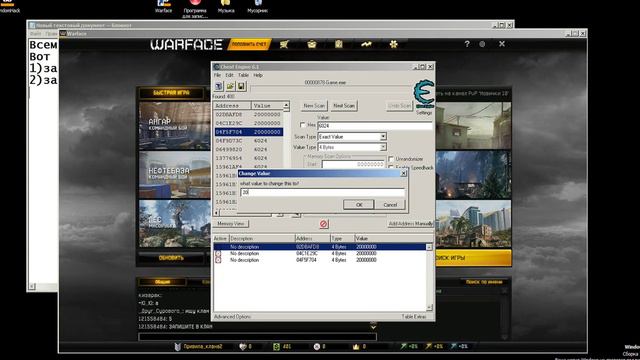Click the save floppy disk icon in Cheat Engine
The height and width of the screenshot is (360, 640).
pyautogui.click(x=241, y=86)
